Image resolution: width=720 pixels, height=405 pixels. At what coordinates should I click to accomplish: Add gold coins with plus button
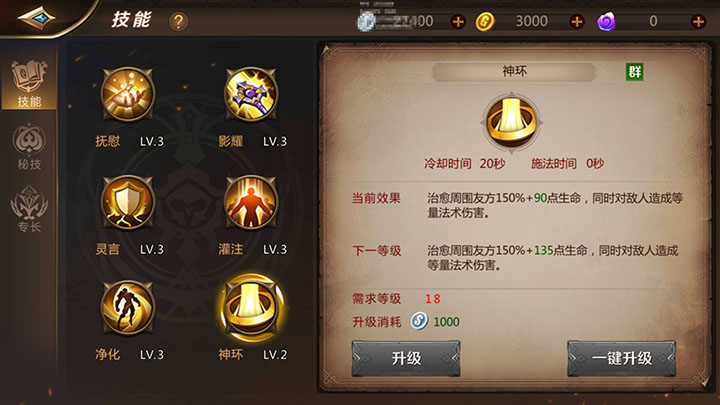pyautogui.click(x=577, y=22)
